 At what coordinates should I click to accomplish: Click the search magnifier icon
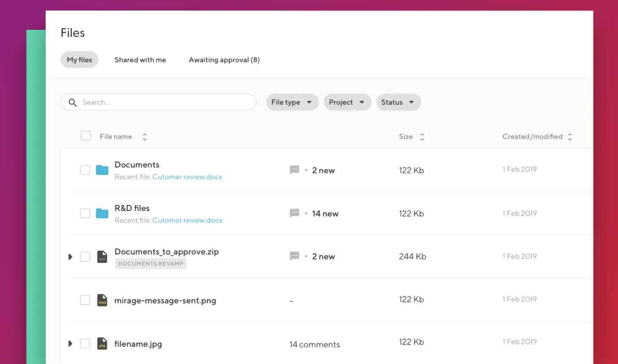72,102
